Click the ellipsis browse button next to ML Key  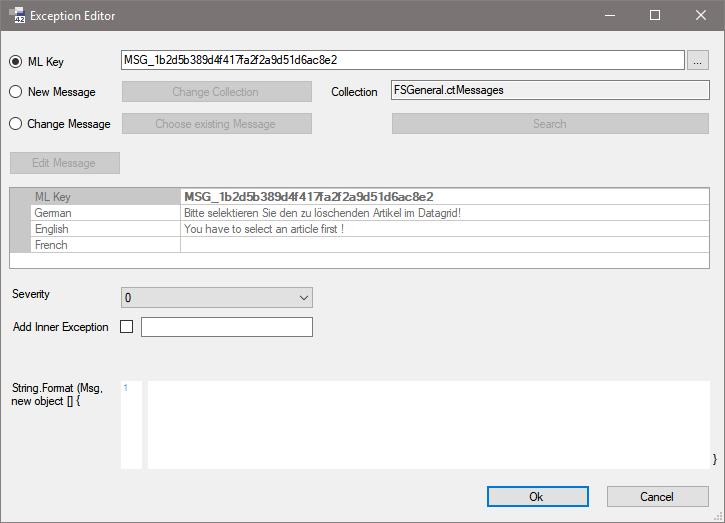(x=698, y=60)
